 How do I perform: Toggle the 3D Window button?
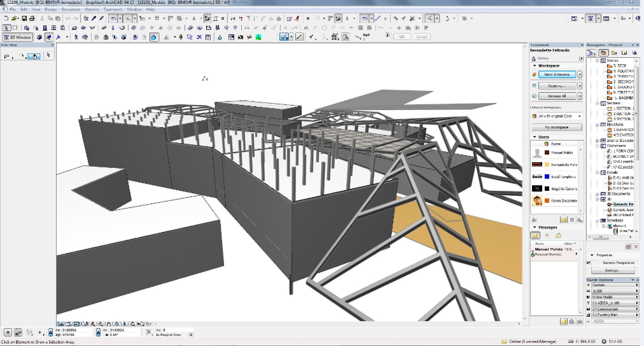17,37
